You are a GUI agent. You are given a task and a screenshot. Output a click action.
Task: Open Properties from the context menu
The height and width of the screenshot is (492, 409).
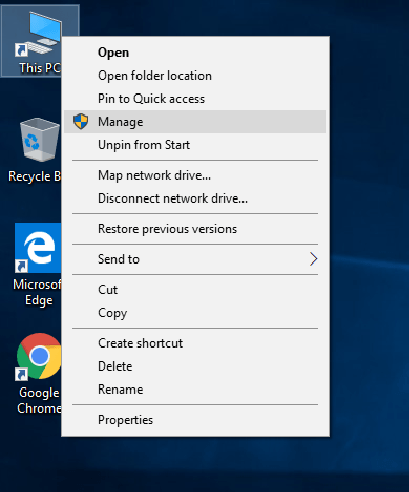[x=195, y=420]
